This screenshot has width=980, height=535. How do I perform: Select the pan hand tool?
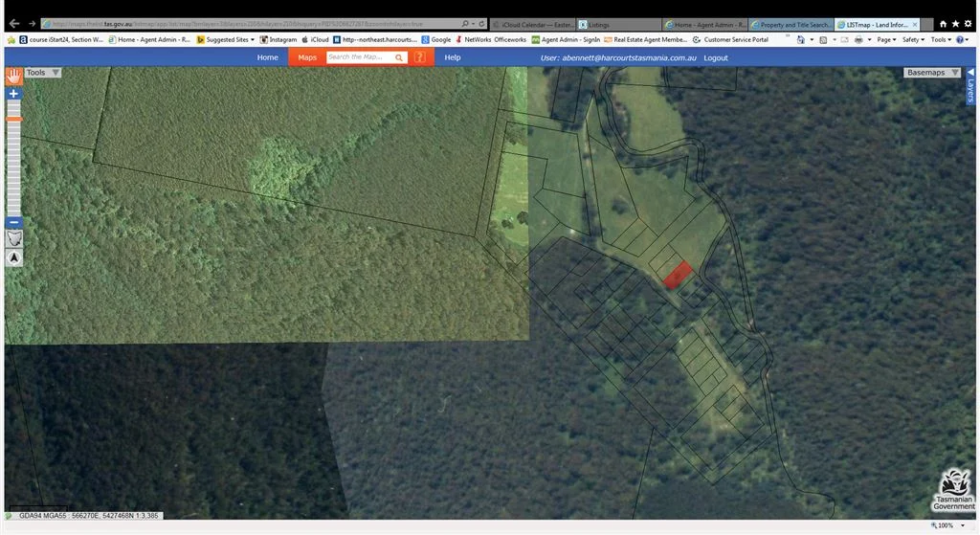[13, 75]
